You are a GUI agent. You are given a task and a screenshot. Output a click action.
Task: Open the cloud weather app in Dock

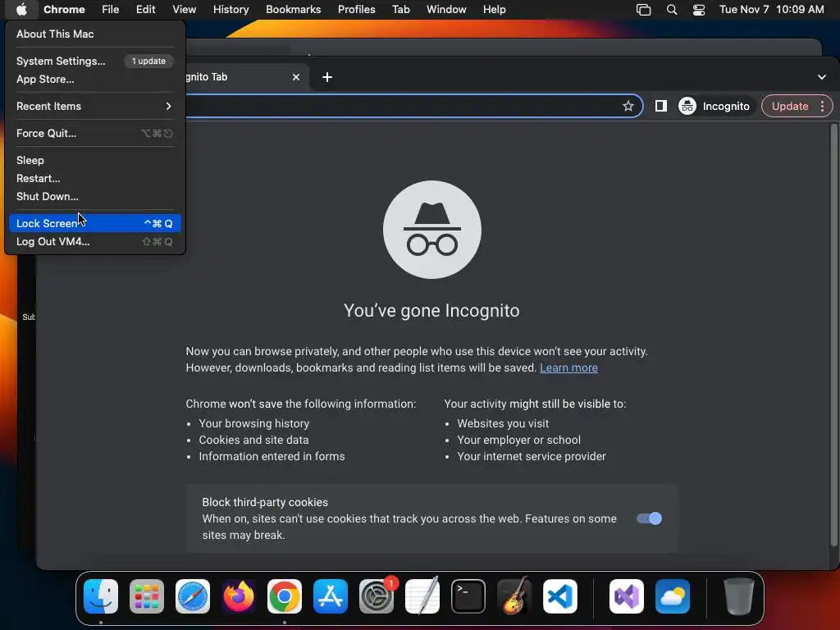click(x=673, y=596)
